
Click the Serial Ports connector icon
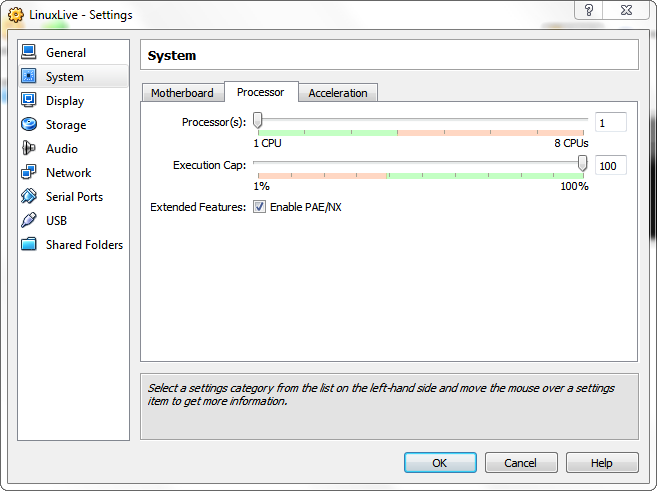pos(29,196)
